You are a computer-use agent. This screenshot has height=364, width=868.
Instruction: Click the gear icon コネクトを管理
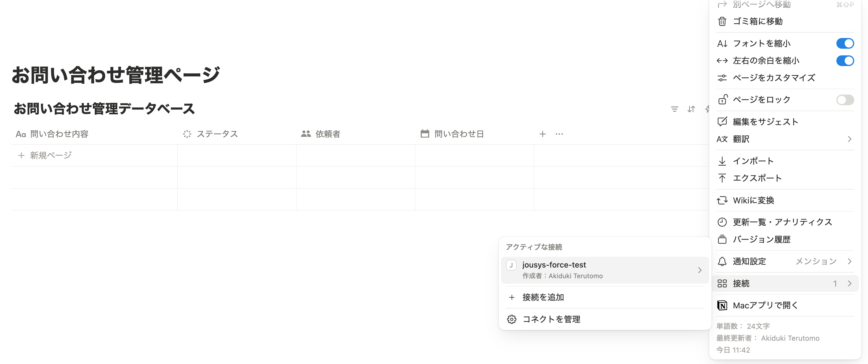pos(512,319)
